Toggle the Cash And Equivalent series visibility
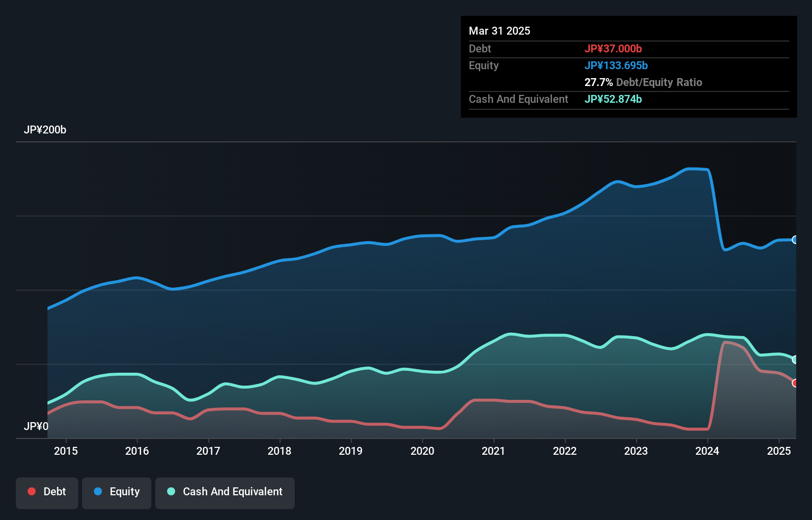Screen dimensions: 812x520 tap(225, 492)
